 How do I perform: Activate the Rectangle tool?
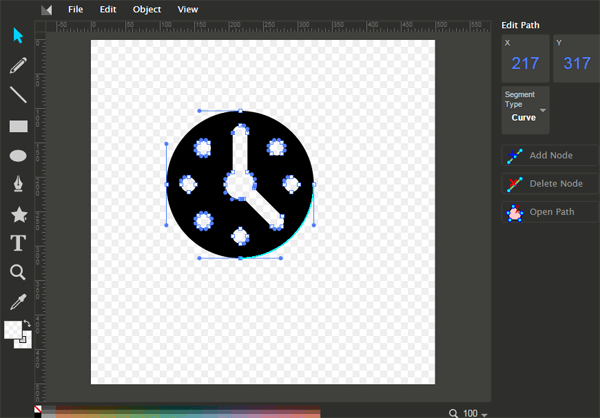tap(18, 126)
